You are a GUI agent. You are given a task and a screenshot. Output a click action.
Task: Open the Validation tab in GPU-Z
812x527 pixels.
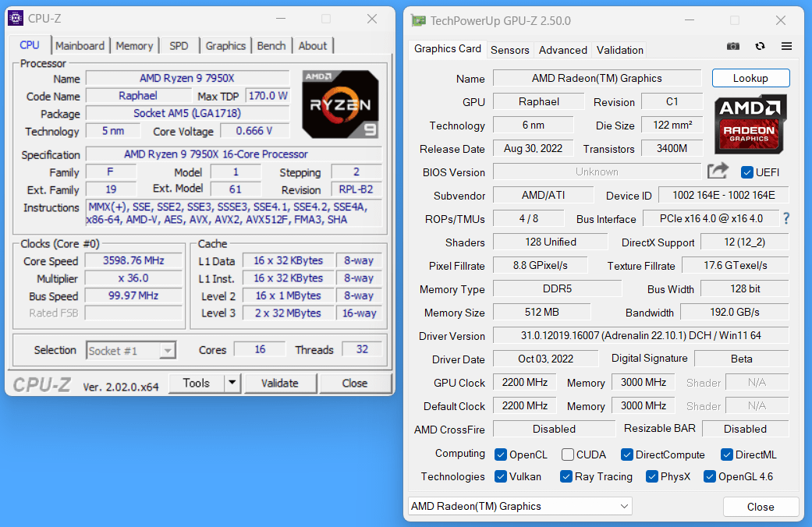(x=620, y=50)
